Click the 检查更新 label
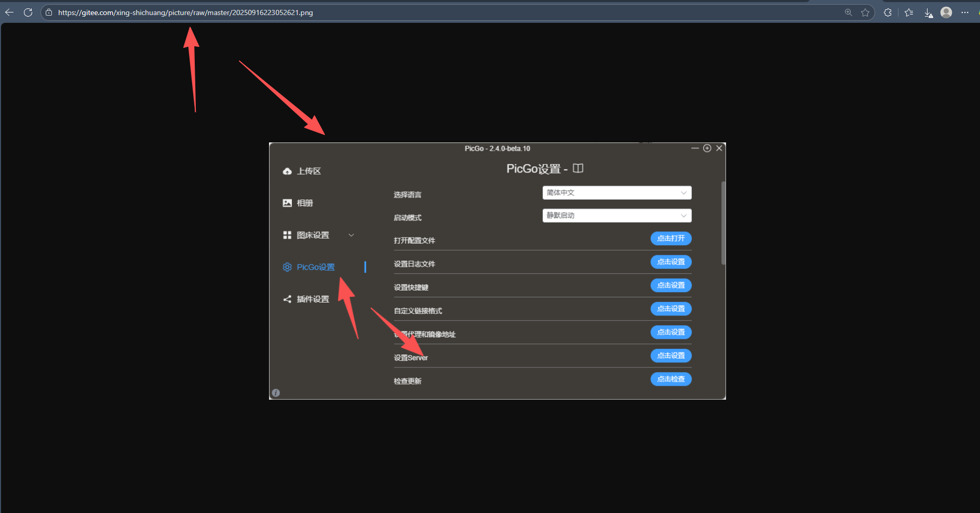The width and height of the screenshot is (980, 513). pos(408,381)
